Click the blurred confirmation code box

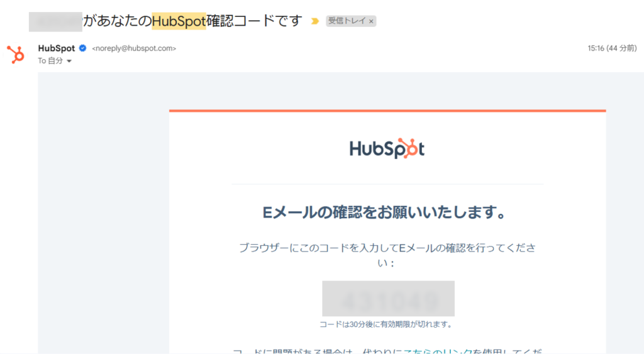tap(388, 299)
